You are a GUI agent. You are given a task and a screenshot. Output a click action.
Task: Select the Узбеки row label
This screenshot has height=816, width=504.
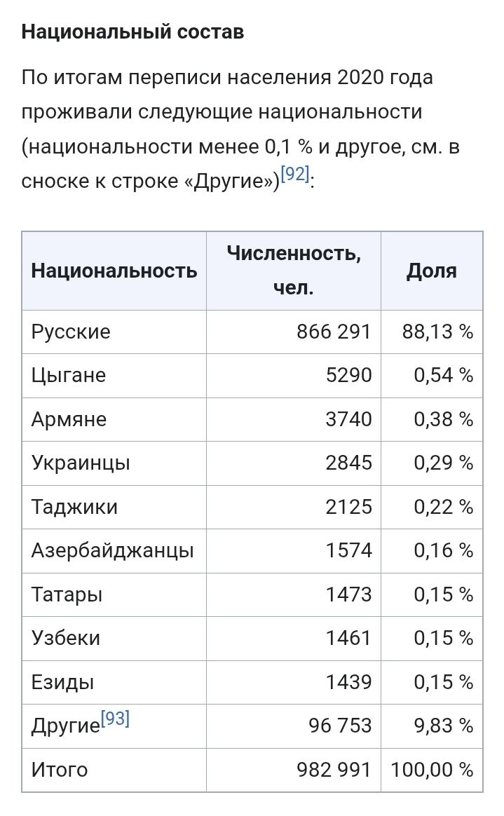coord(66,639)
